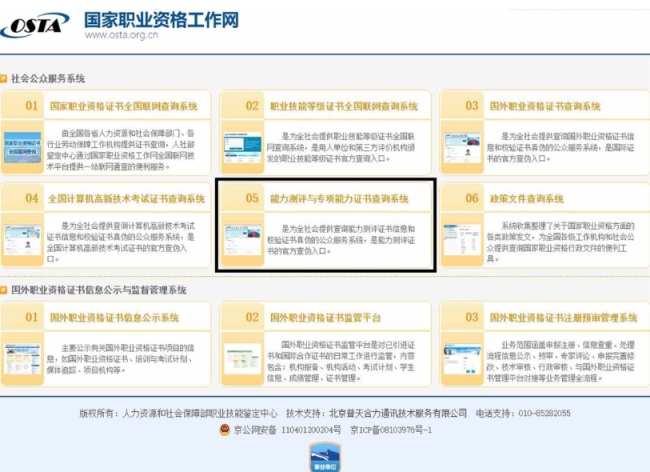This screenshot has width=650, height=472.
Task: Click the 国外职业资格证书信息公示与监督管理系统 section marker icon
Action: (x=5, y=290)
